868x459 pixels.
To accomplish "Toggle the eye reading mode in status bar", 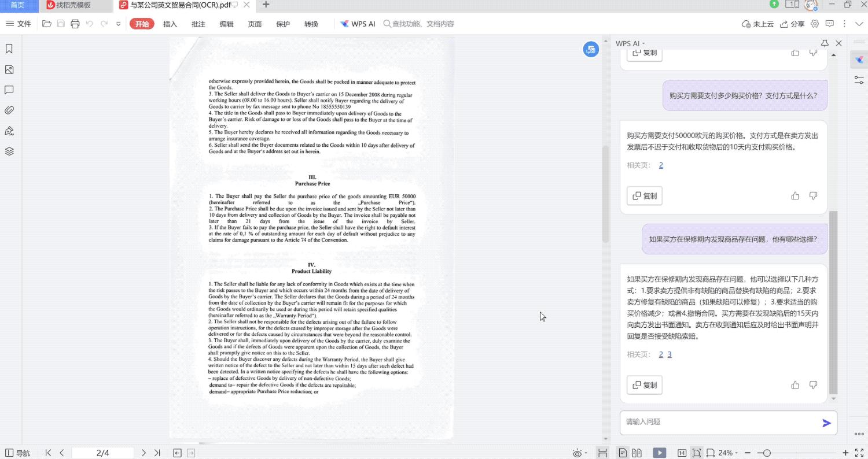I will pos(576,453).
